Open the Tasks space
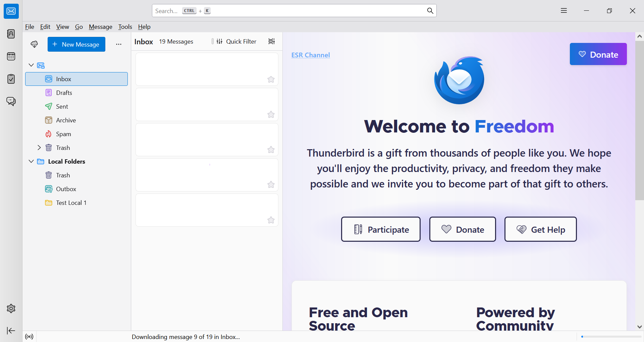The height and width of the screenshot is (342, 644). pyautogui.click(x=11, y=79)
